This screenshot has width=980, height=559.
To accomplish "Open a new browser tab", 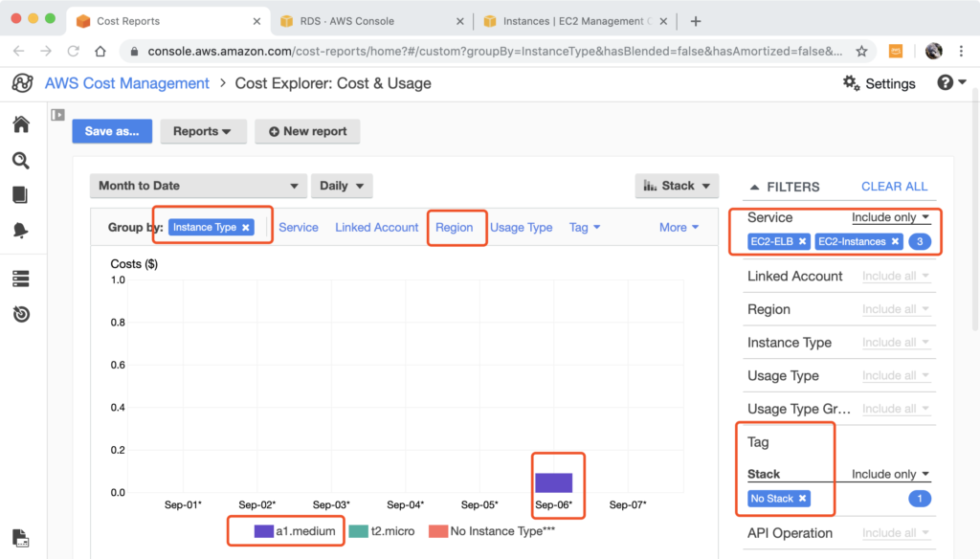I will click(696, 21).
